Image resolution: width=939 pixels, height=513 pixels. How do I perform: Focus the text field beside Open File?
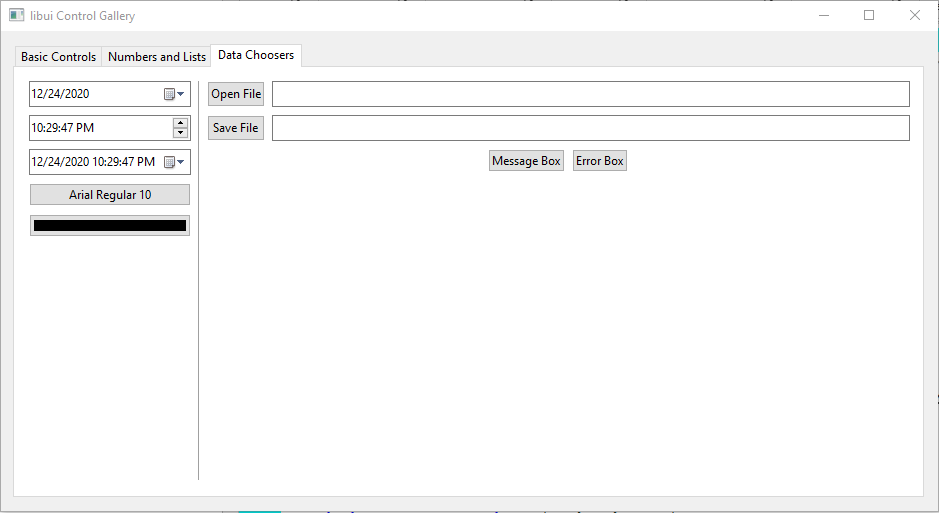click(590, 94)
